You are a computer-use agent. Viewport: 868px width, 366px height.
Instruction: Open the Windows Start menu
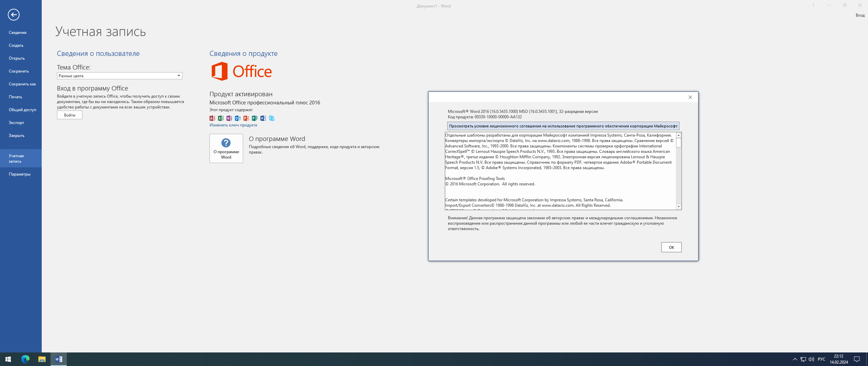[8, 359]
